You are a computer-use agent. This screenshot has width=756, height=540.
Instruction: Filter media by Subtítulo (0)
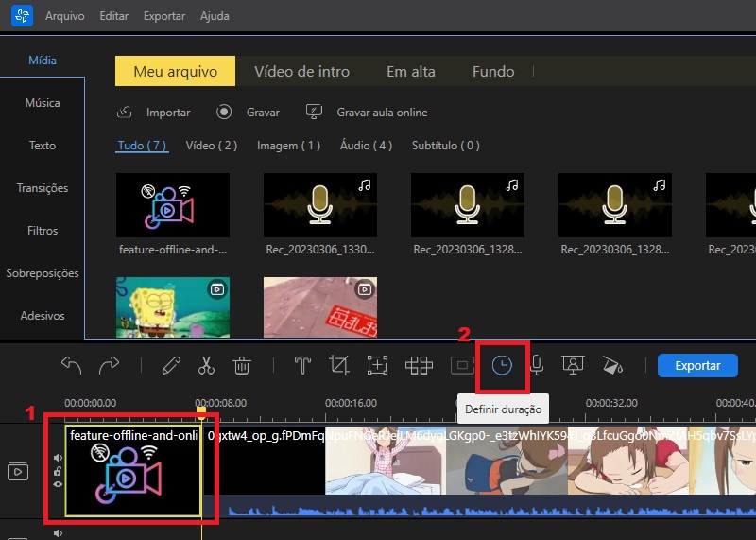pyautogui.click(x=445, y=146)
